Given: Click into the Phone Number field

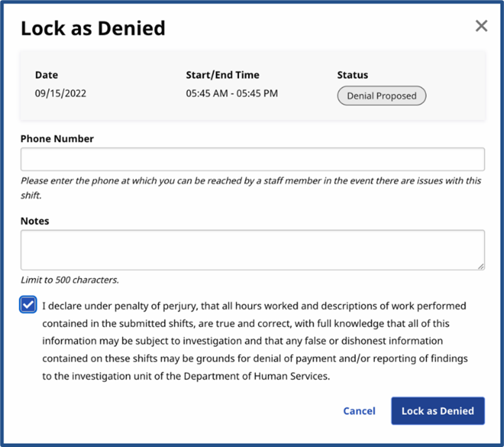Looking at the screenshot, I should pos(252,159).
